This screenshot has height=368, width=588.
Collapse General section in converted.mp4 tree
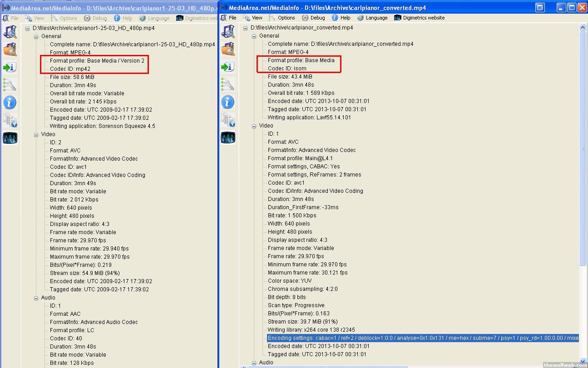click(254, 36)
